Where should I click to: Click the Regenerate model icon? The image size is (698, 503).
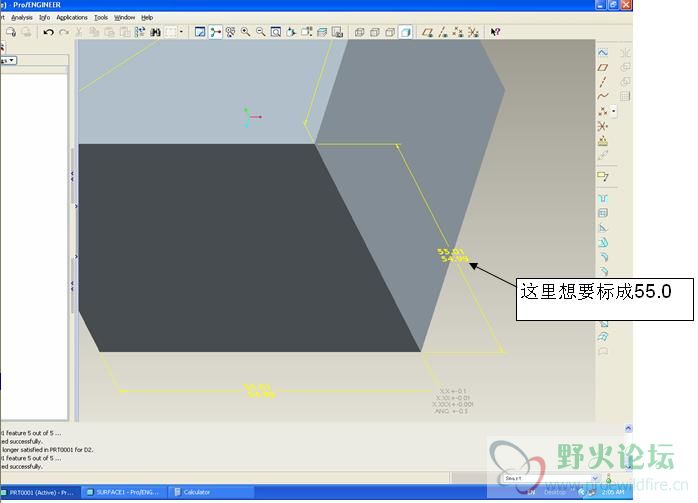point(140,32)
